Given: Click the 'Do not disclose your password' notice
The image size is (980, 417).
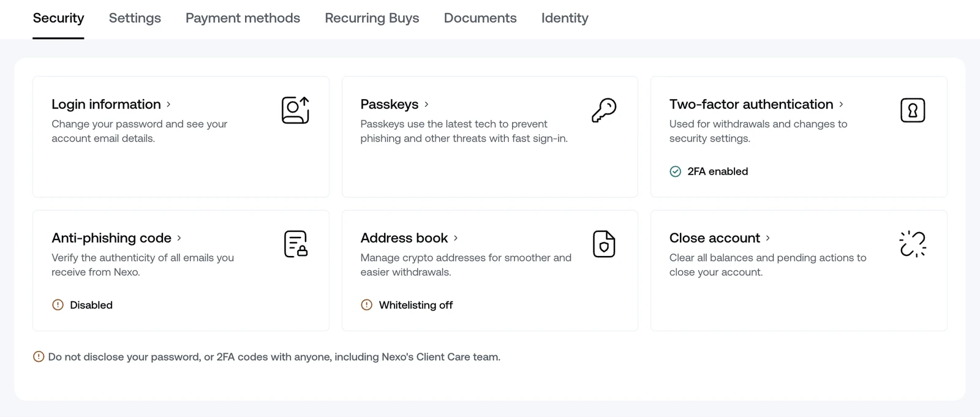Looking at the screenshot, I should (x=274, y=356).
